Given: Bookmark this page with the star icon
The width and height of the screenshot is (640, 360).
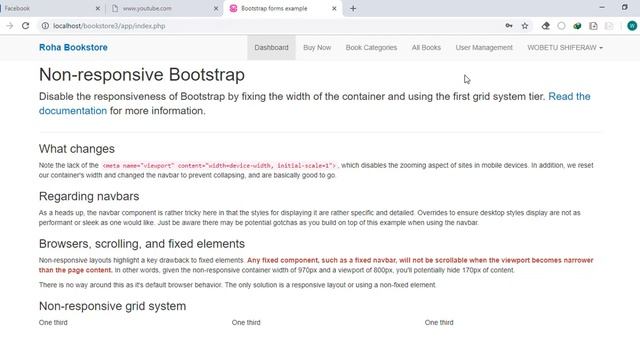Looking at the screenshot, I should click(x=525, y=26).
